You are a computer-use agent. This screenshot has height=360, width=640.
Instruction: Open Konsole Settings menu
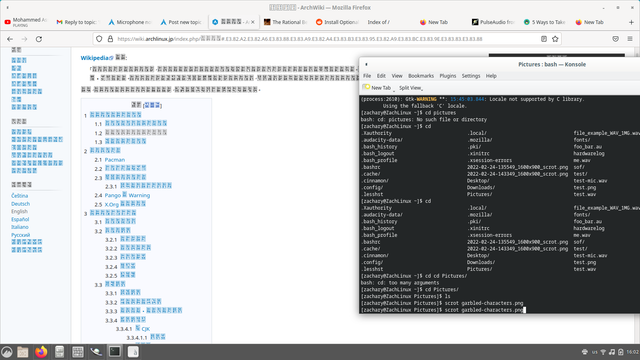(x=471, y=76)
